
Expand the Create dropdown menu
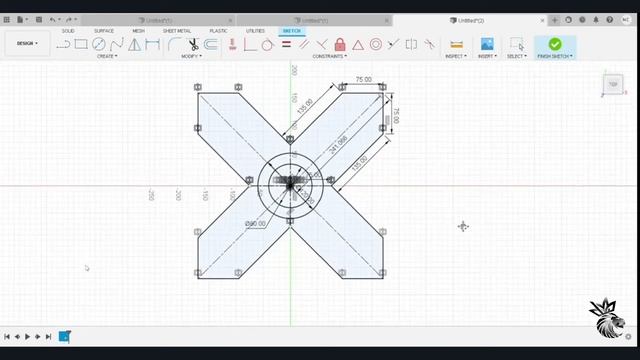[107, 56]
